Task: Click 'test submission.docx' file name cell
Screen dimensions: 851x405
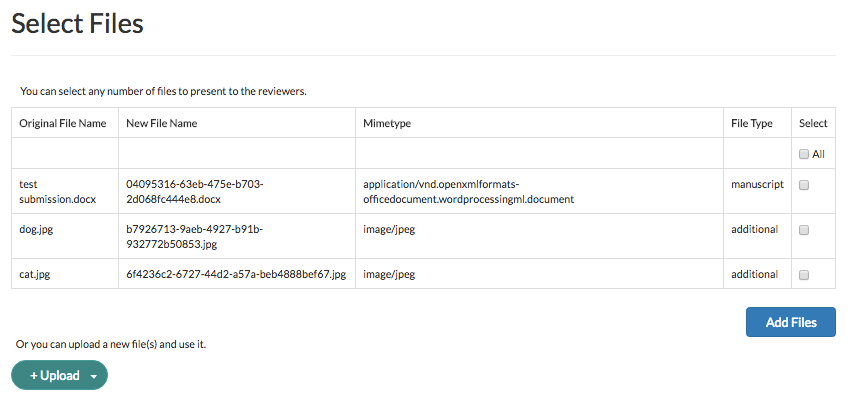Action: point(58,192)
